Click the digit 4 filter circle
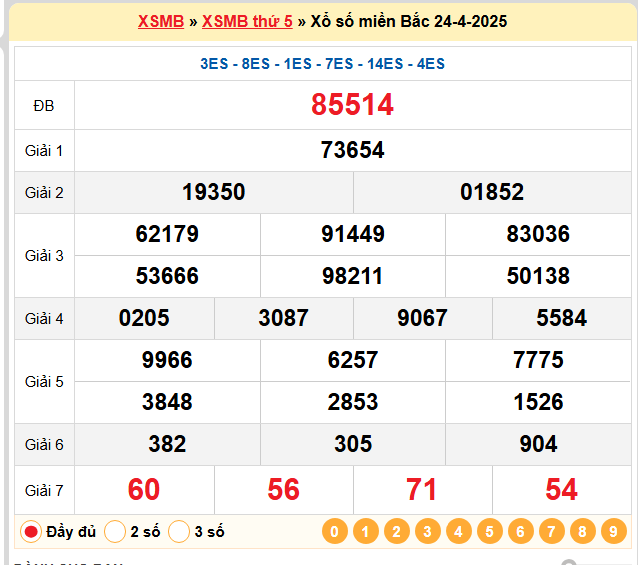The image size is (638, 565). tap(459, 531)
